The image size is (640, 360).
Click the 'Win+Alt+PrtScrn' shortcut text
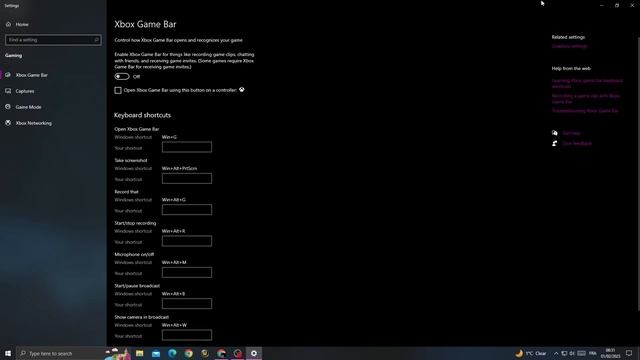[x=180, y=169]
